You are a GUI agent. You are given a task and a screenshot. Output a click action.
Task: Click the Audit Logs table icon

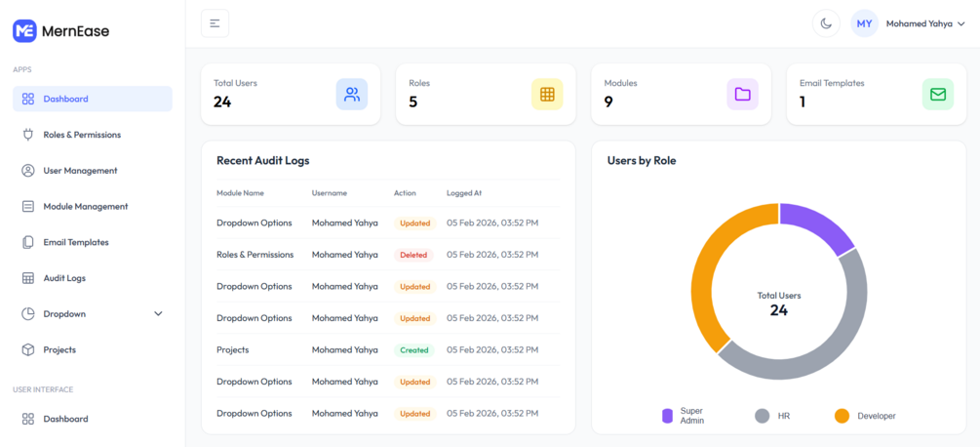[28, 278]
